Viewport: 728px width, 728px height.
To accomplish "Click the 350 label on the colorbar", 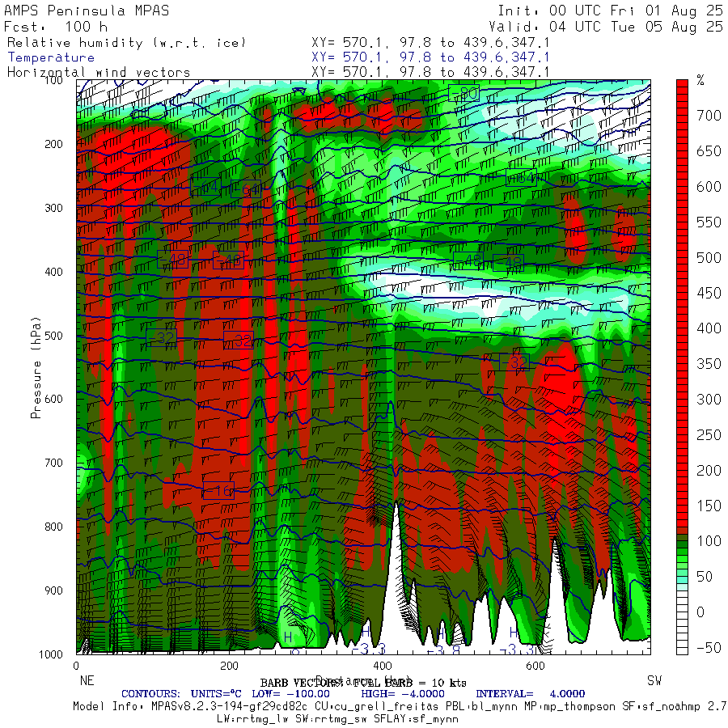I will (x=709, y=363).
